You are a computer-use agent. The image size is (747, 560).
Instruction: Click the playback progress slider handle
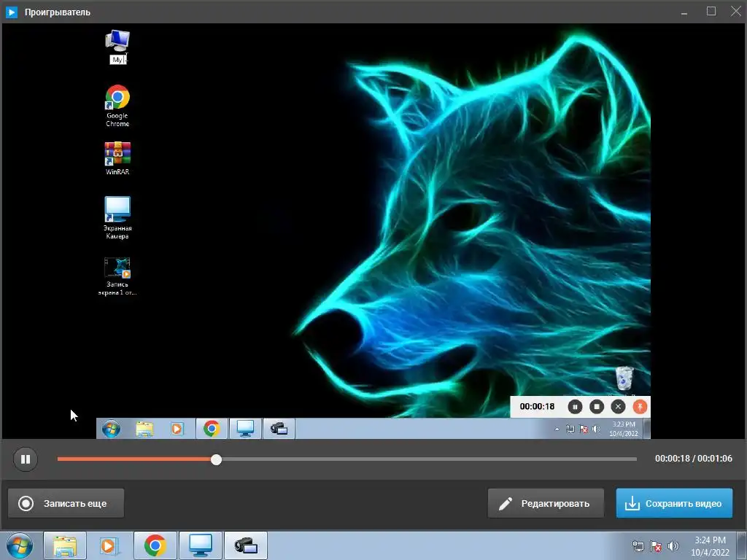[216, 459]
